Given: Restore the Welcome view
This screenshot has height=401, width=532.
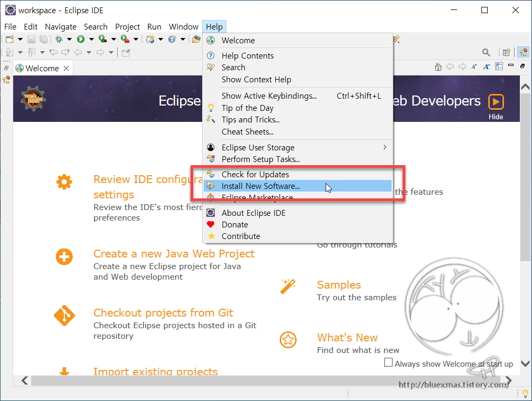Looking at the screenshot, I should tap(522, 66).
